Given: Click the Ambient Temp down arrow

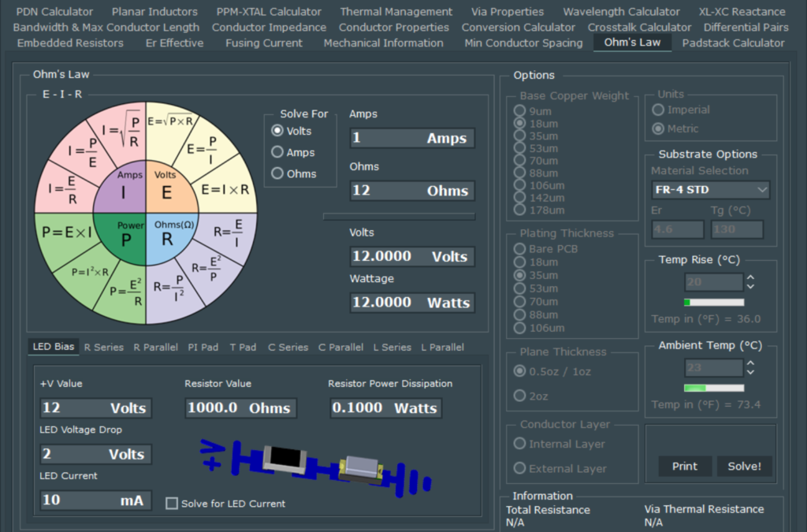Looking at the screenshot, I should coord(751,372).
